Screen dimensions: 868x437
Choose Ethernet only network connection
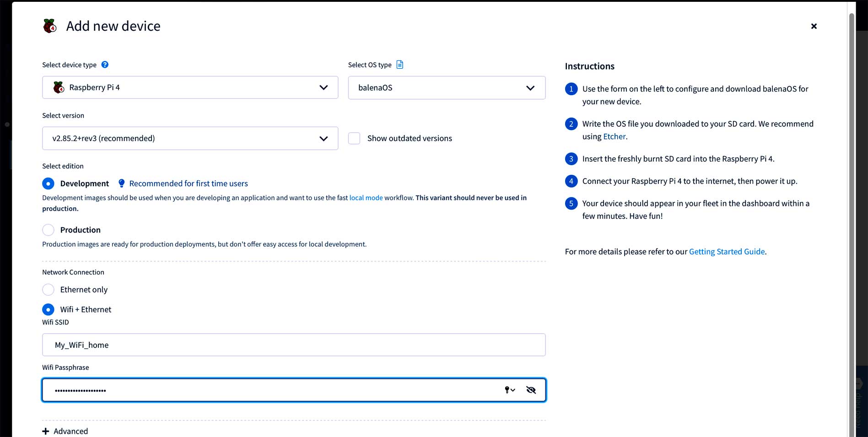pyautogui.click(x=48, y=290)
